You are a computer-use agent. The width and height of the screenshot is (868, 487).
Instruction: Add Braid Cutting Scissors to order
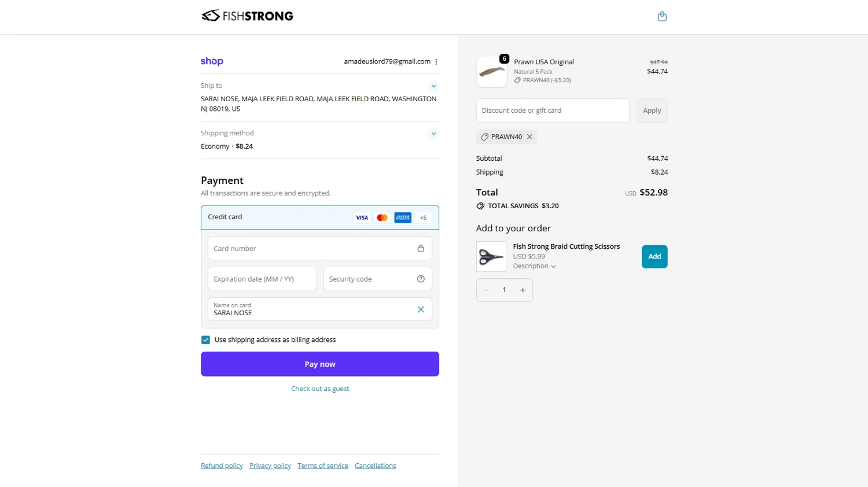tap(654, 257)
